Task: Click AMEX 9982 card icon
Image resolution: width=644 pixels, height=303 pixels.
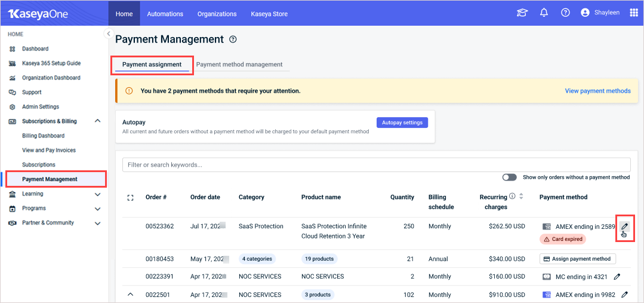Action: 547,295
